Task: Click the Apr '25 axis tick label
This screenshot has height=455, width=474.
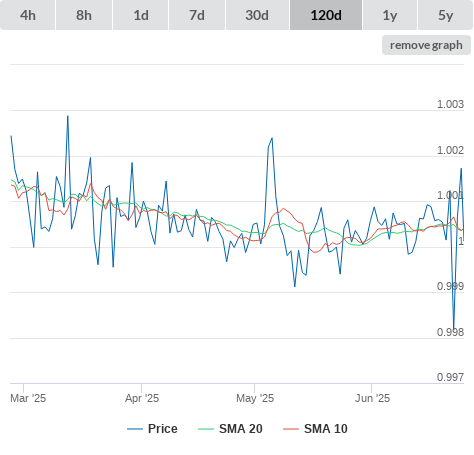Action: [142, 398]
